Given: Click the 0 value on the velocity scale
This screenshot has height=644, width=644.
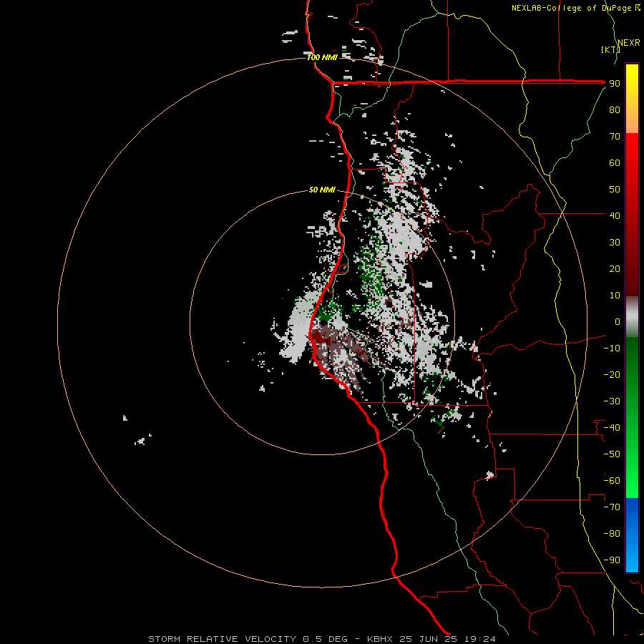Looking at the screenshot, I should 618,321.
